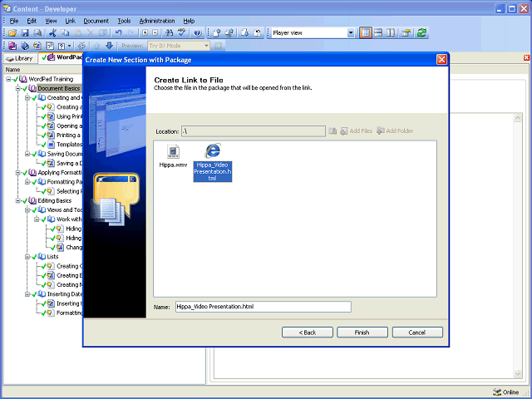The width and height of the screenshot is (532, 399).
Task: Click the Paste clipboard icon
Action: click(78, 33)
